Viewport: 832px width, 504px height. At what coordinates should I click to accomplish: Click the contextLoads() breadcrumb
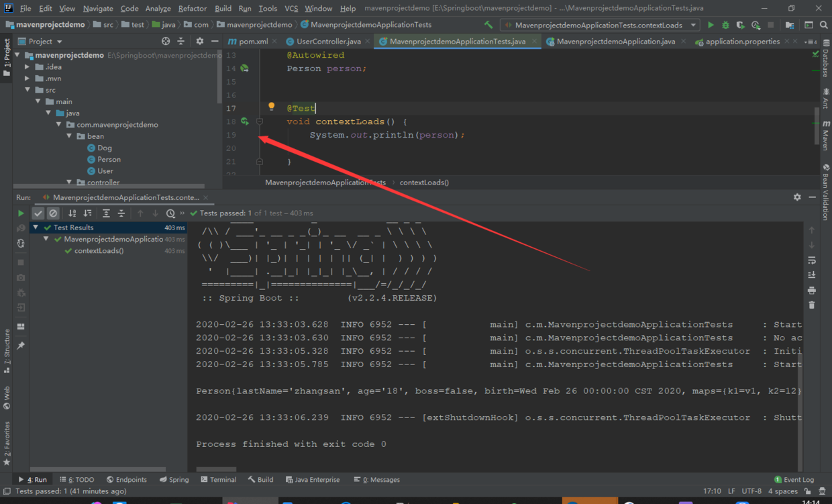pos(424,183)
